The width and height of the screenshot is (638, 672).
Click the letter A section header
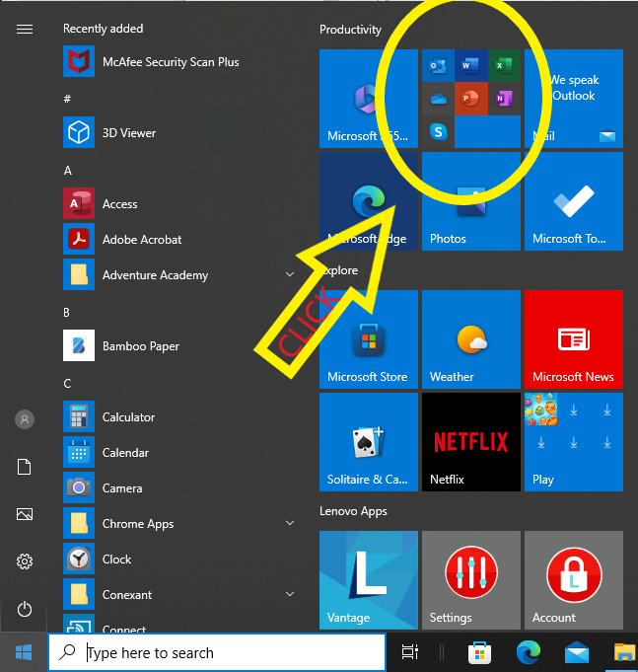tap(68, 171)
